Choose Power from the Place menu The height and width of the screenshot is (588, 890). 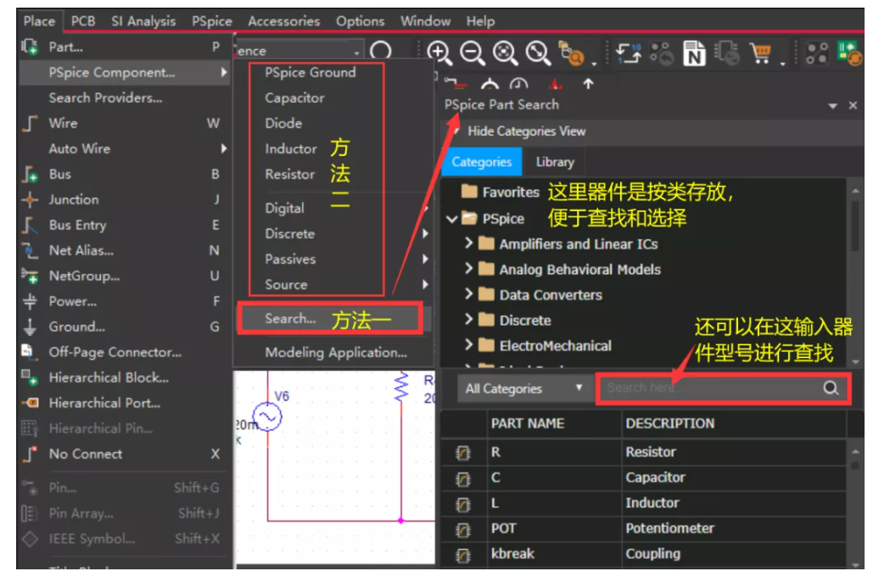(123, 301)
